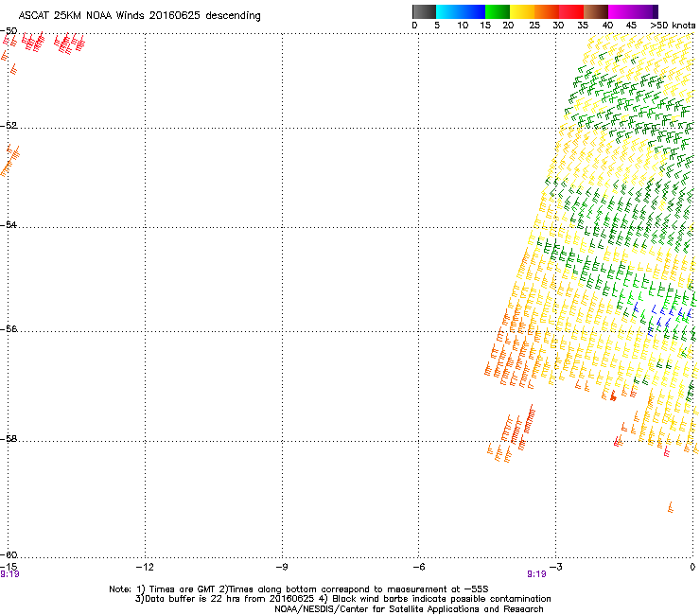The image size is (700, 615).
Task: Click the '>50 knots' legend label
Action: point(673,26)
